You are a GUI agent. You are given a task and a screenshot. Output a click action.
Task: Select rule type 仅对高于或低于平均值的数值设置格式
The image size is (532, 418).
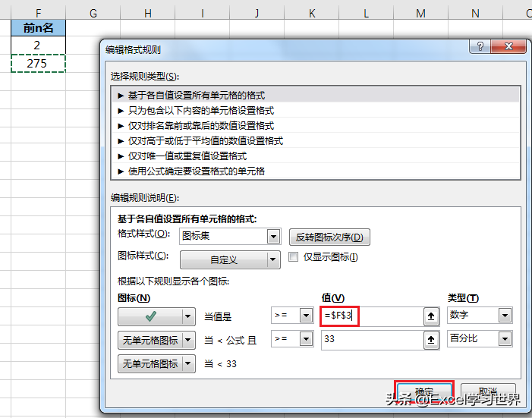[x=316, y=141]
